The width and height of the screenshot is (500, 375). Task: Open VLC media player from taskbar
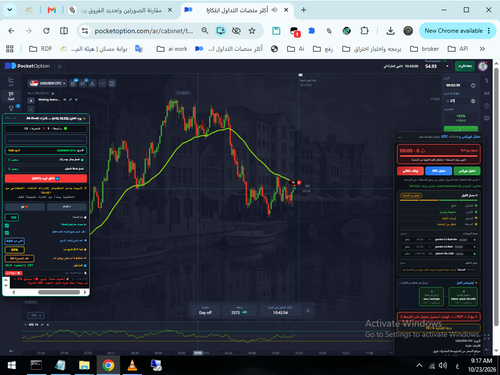point(132,365)
